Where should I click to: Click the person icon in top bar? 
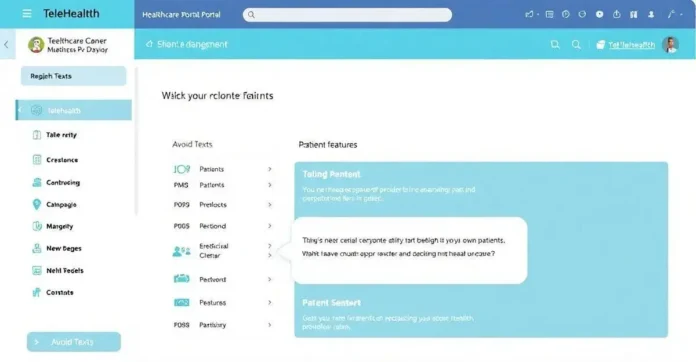pos(651,15)
